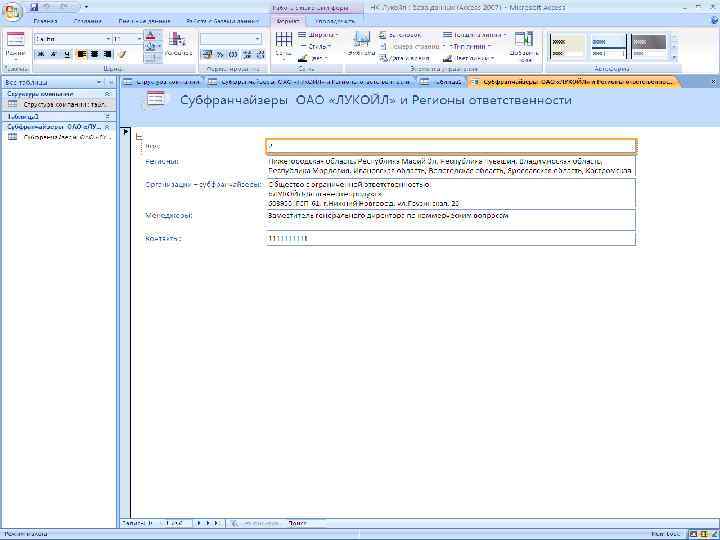Screen dimensions: 720x540
Task: Click the form record selector arrow
Action: pyautogui.click(x=126, y=132)
